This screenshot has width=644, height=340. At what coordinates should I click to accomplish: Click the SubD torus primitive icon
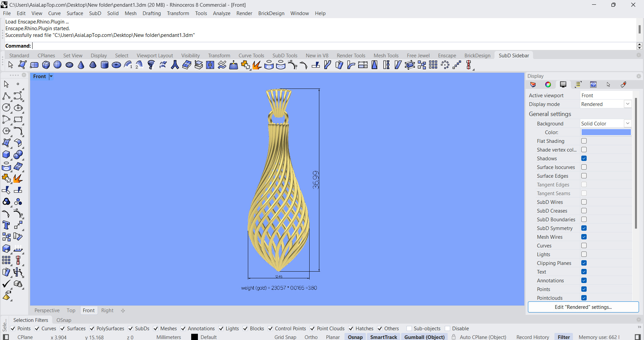click(116, 65)
